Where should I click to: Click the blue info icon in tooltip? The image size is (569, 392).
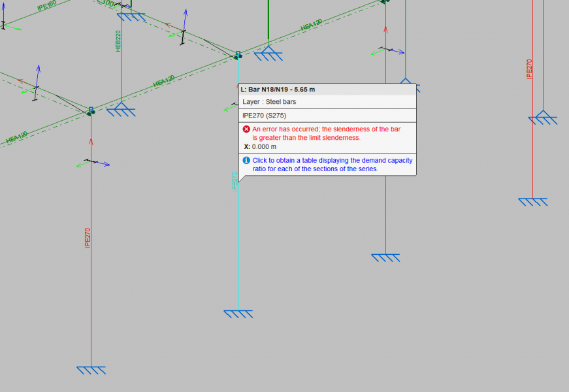(246, 160)
